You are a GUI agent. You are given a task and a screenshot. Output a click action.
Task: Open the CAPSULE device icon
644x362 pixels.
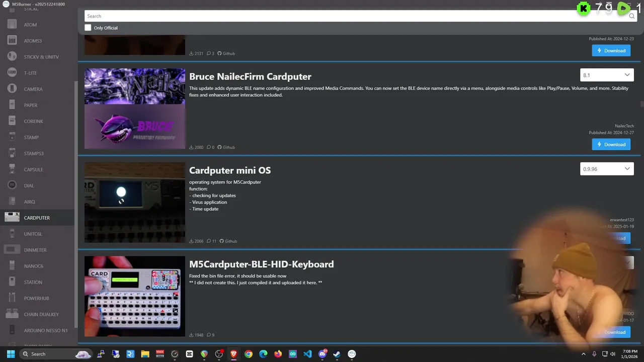[x=12, y=169]
